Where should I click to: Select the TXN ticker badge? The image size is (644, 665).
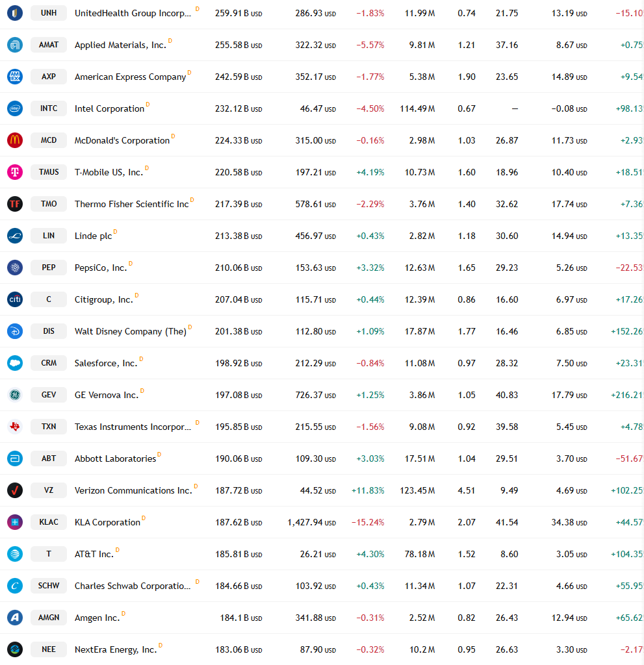click(x=49, y=426)
